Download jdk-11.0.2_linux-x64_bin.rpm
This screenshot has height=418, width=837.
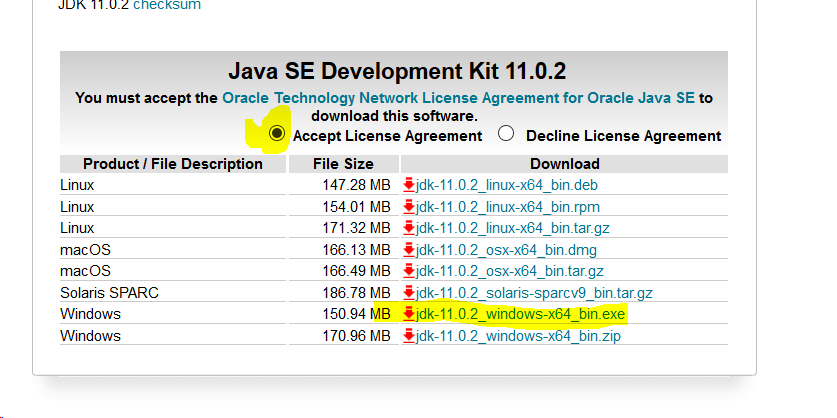[x=508, y=207]
